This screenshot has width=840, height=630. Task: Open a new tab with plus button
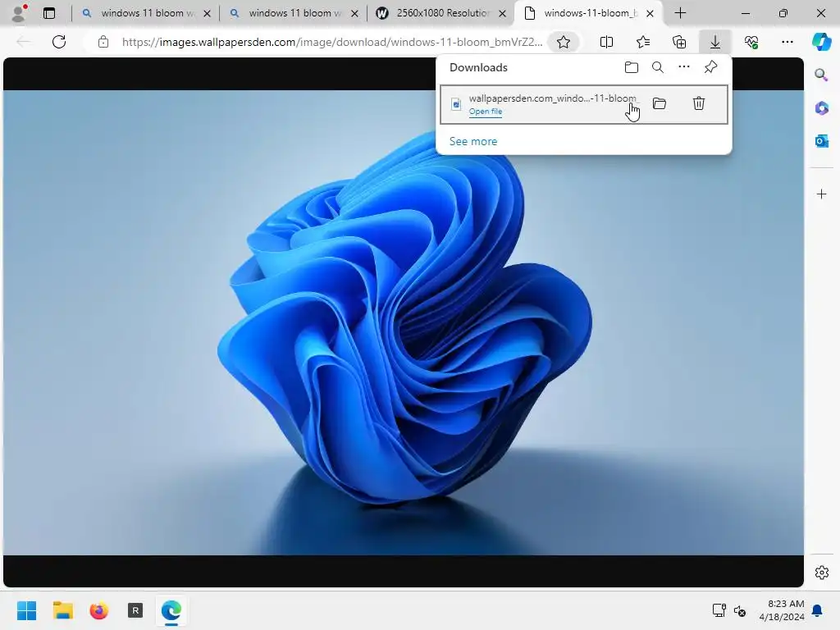[x=680, y=13]
